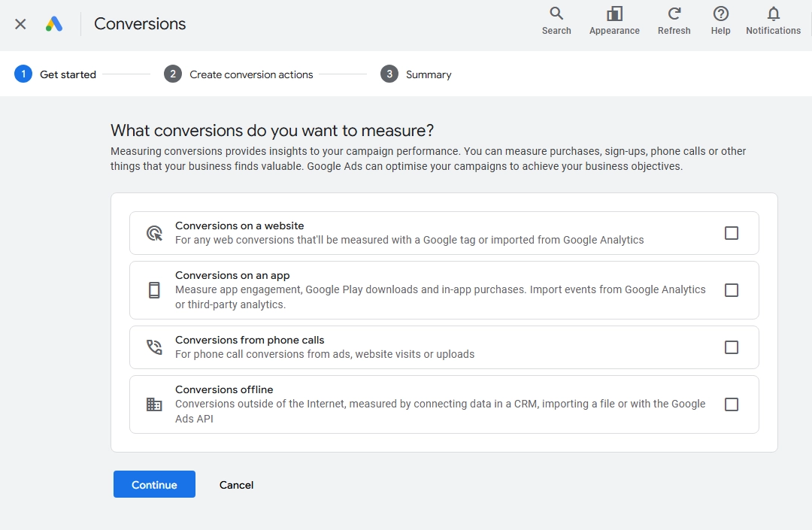812x530 pixels.
Task: Tick the Conversions on a website checkbox
Action: click(x=732, y=233)
